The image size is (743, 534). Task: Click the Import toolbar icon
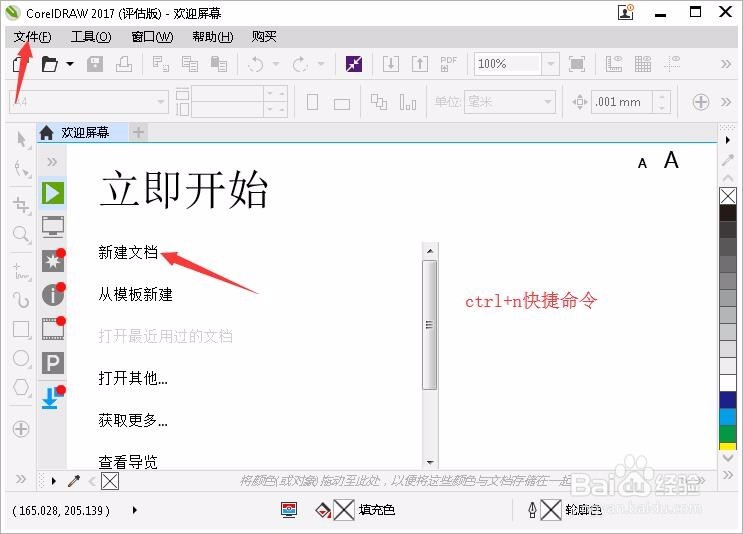[x=390, y=63]
